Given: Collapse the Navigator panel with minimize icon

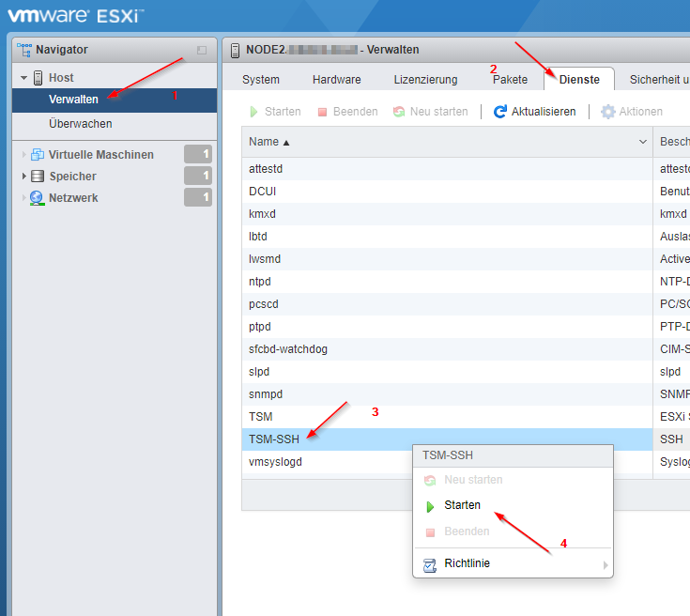Looking at the screenshot, I should (202, 50).
